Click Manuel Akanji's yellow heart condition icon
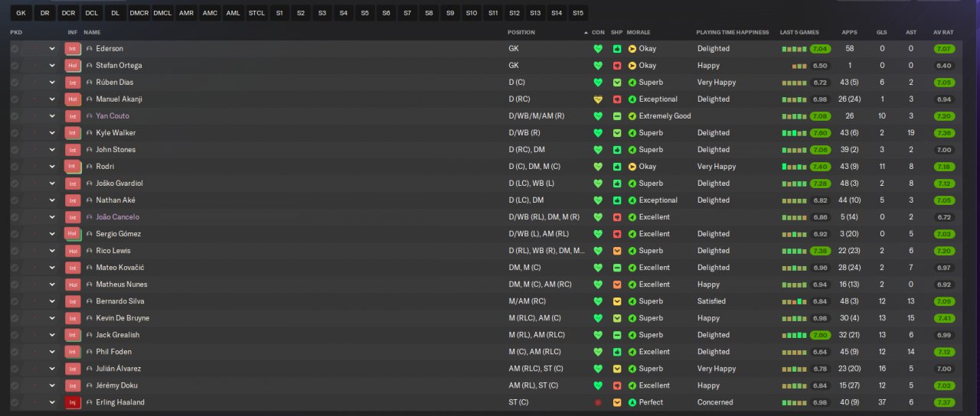The image size is (980, 416). tap(598, 99)
